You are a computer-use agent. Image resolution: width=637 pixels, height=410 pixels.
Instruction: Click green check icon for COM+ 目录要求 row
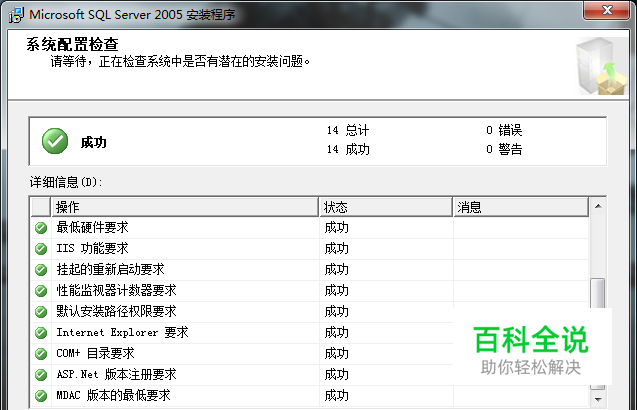(x=41, y=354)
